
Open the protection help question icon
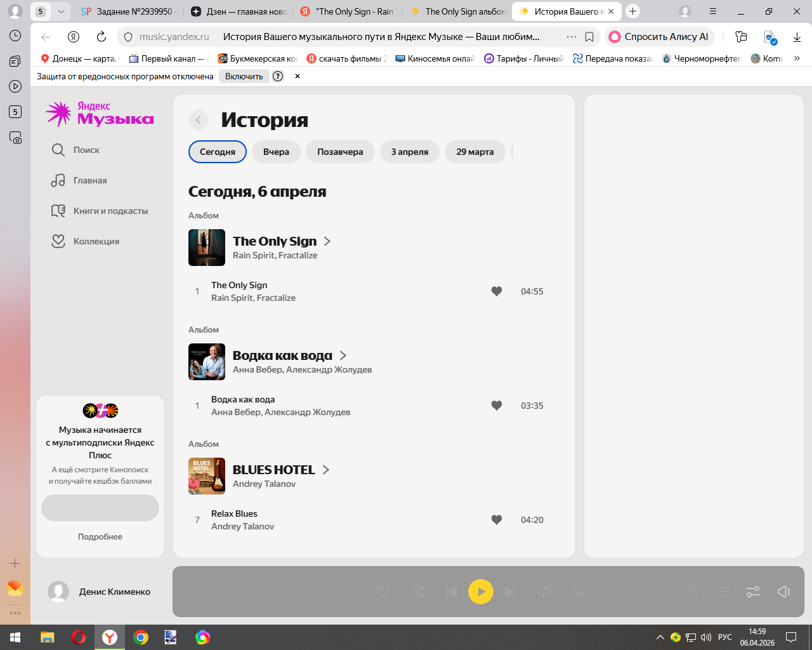[278, 76]
